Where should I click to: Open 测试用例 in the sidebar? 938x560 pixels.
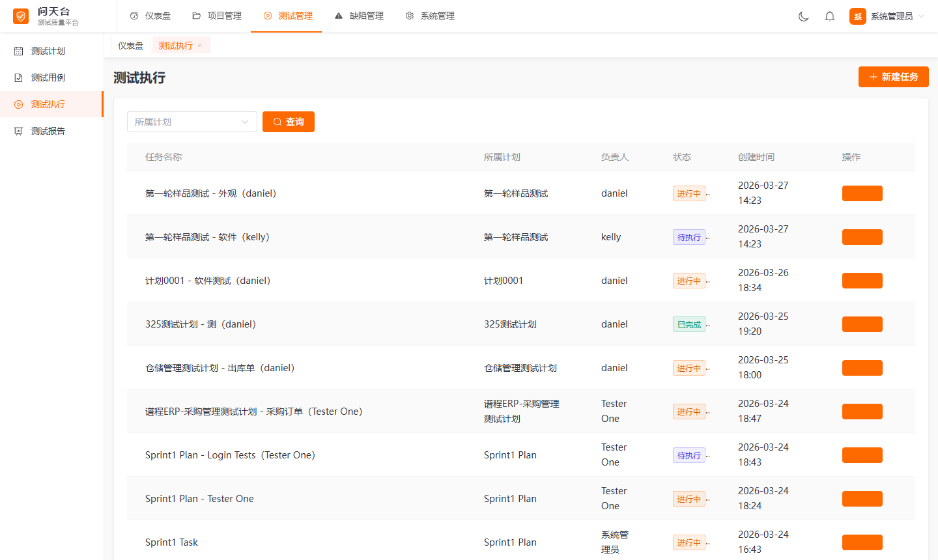click(51, 77)
